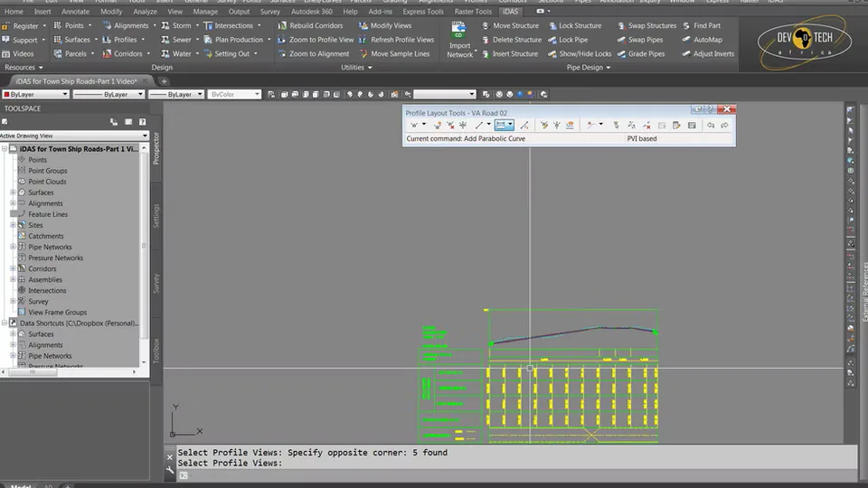The height and width of the screenshot is (488, 868).
Task: Click Insert Structure tool
Action: pyautogui.click(x=510, y=53)
